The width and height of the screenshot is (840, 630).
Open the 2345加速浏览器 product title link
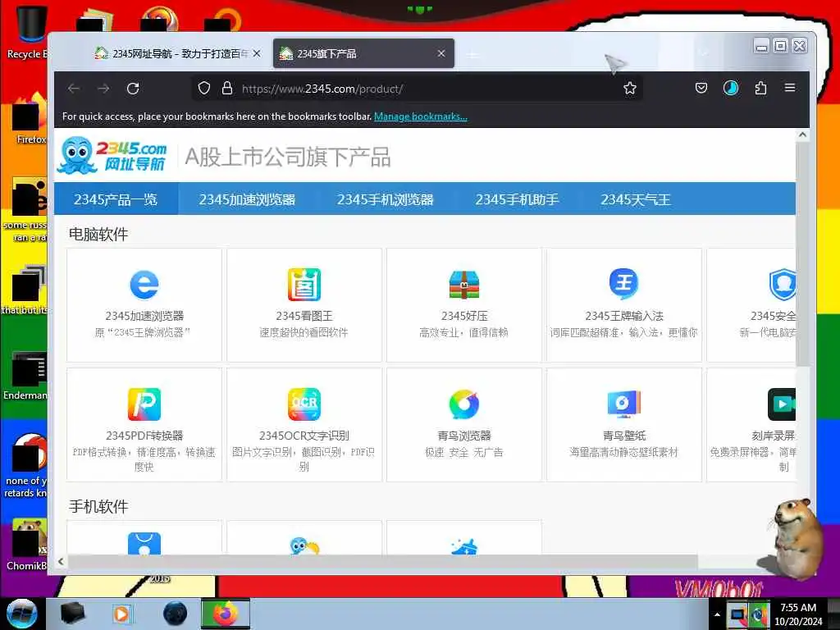point(144,316)
